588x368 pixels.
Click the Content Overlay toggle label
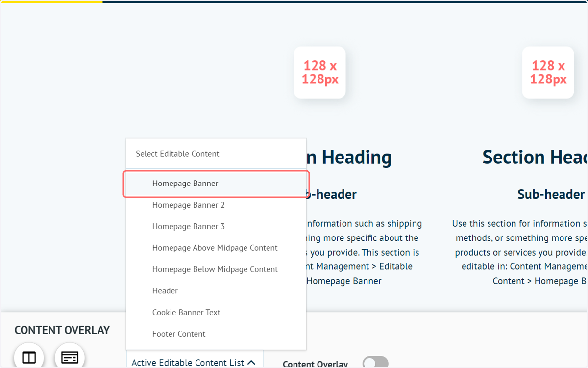315,364
